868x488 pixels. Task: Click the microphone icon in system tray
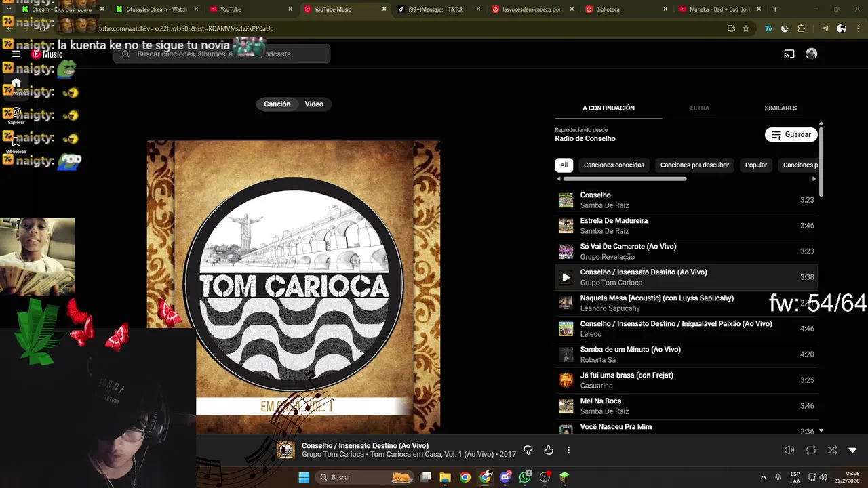778,477
